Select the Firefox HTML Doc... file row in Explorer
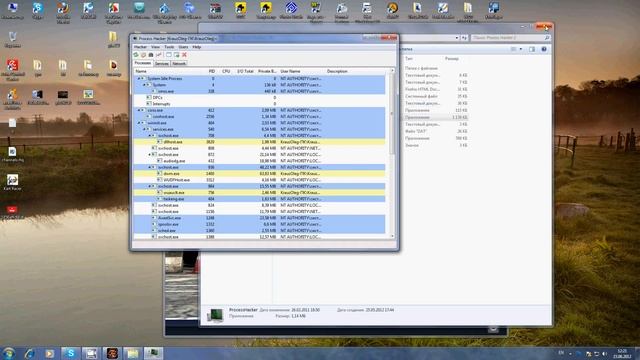This screenshot has width=640, height=360. pyautogui.click(x=436, y=89)
